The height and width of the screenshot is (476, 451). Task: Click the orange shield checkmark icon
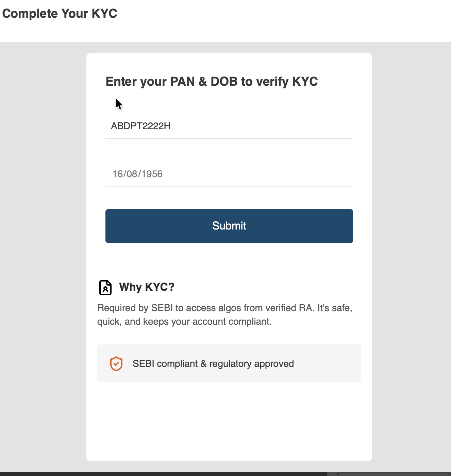(x=116, y=364)
